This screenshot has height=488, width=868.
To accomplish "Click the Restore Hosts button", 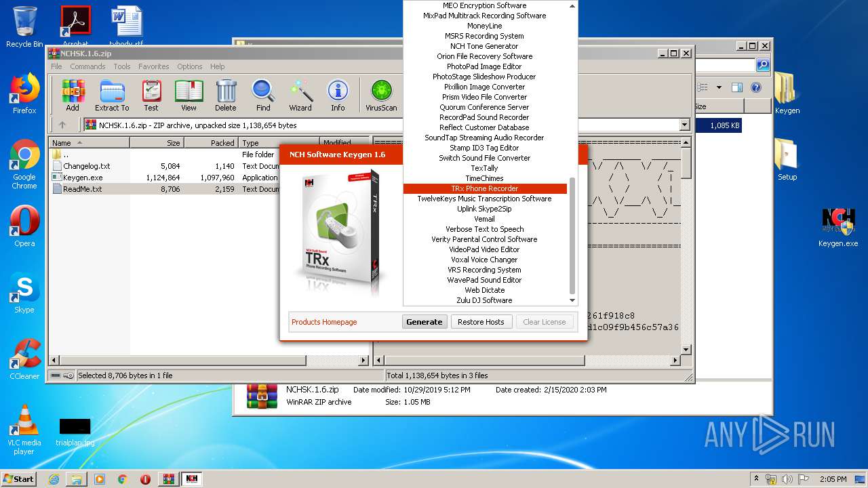I will click(x=481, y=322).
